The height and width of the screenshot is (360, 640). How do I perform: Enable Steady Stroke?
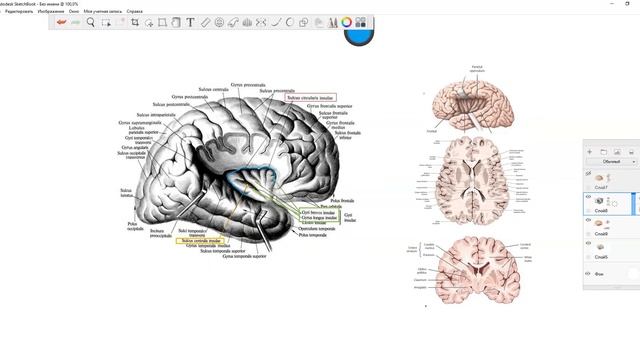coord(276,22)
